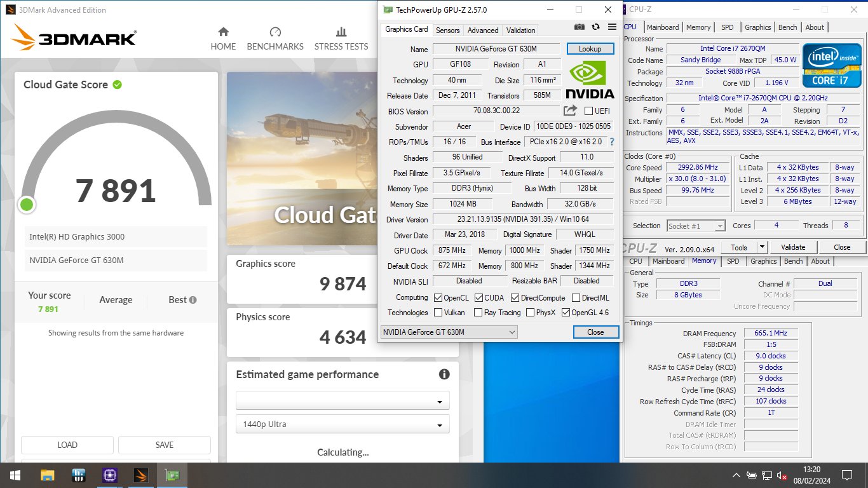Click the Estimated game performance info icon
This screenshot has height=488, width=868.
coord(444,374)
